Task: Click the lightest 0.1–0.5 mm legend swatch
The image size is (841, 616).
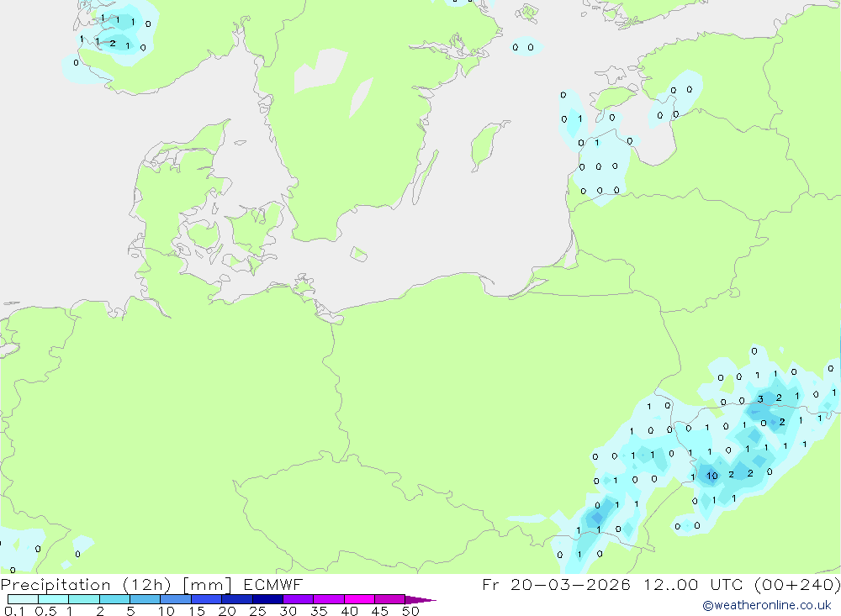Action: (23, 599)
